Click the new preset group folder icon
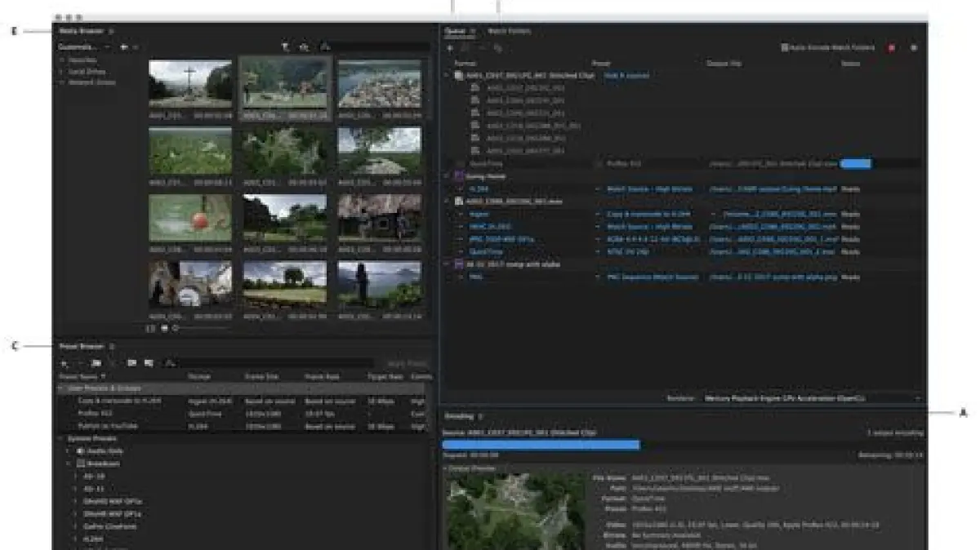The width and height of the screenshot is (980, 550). coord(96,363)
